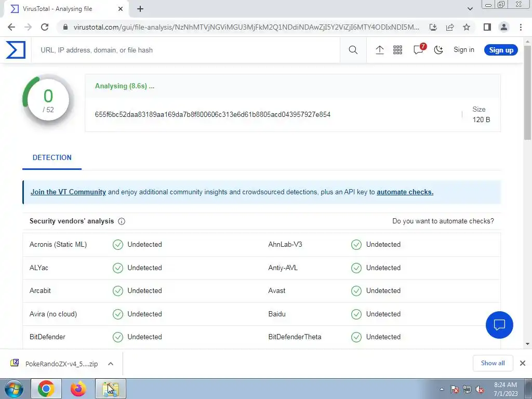Bookmark this page with star icon
Screen dimensions: 532x399
click(x=467, y=27)
